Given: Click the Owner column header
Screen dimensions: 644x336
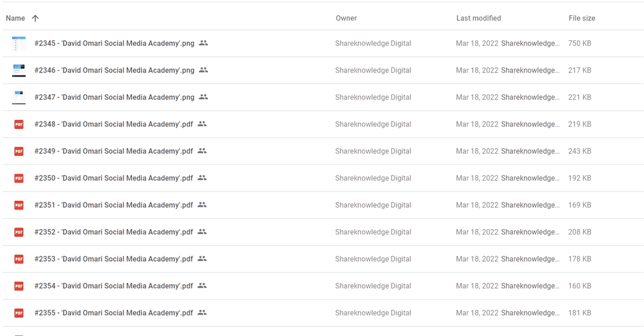Looking at the screenshot, I should click(x=346, y=18).
